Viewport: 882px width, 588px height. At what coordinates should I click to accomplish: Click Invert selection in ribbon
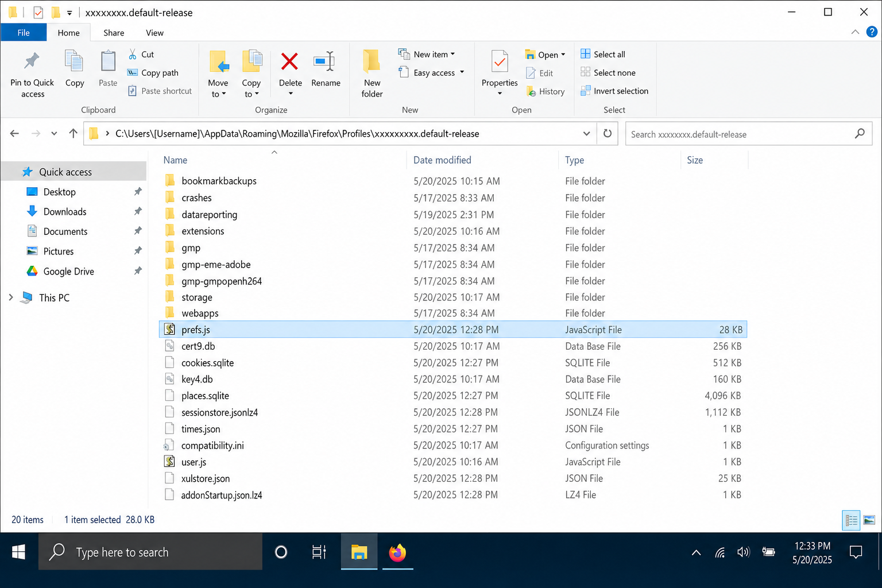[614, 91]
